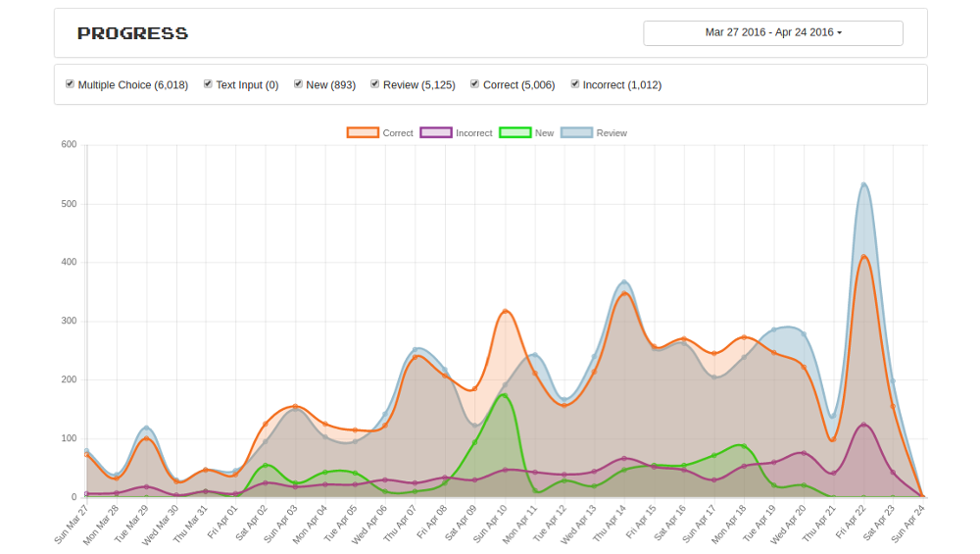
Task: Toggle the Text Input (0) checkbox
Action: click(208, 84)
